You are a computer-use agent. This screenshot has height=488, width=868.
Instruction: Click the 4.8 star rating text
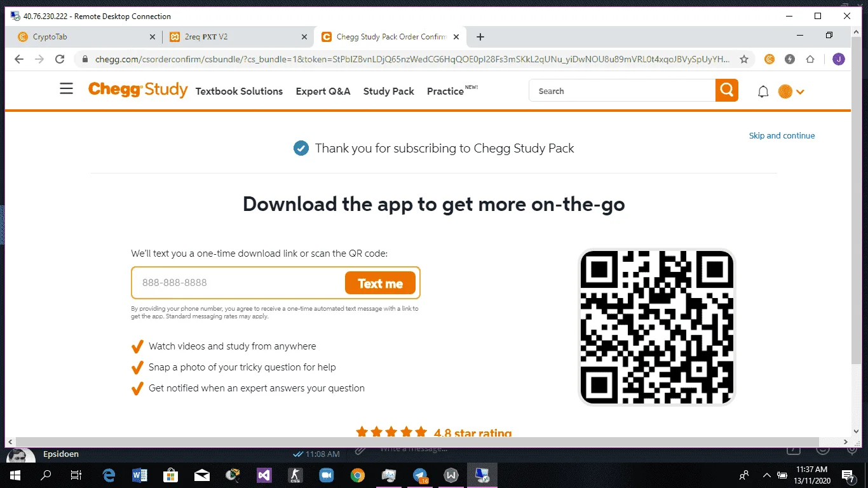pos(473,433)
